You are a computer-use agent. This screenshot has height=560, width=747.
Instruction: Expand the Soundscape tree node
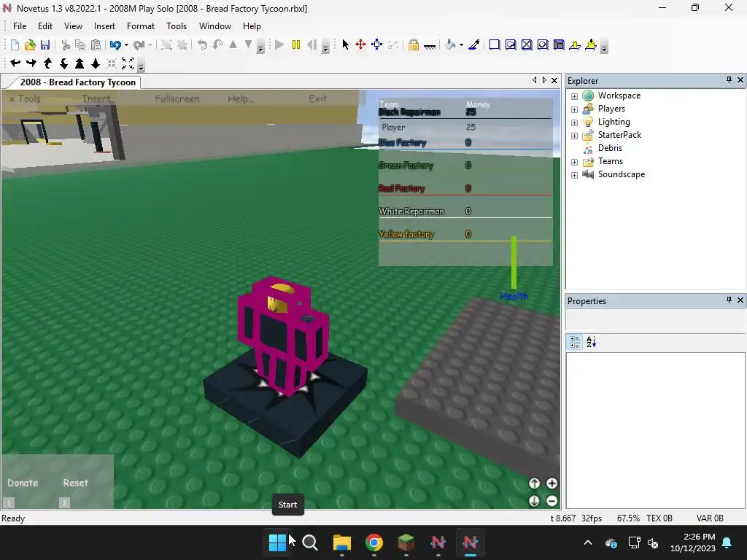click(575, 175)
